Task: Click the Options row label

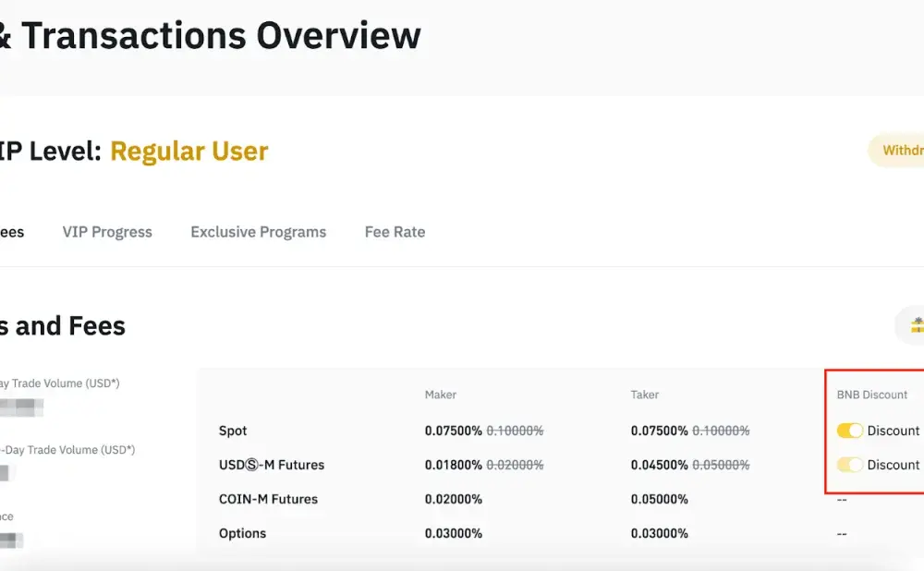Action: pyautogui.click(x=242, y=533)
